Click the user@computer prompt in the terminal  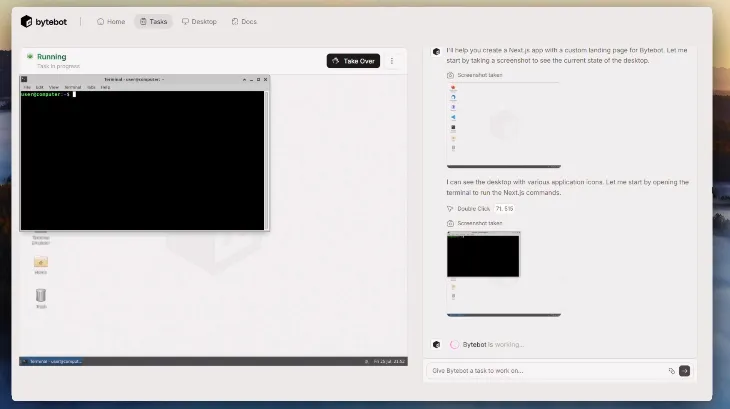pos(45,94)
